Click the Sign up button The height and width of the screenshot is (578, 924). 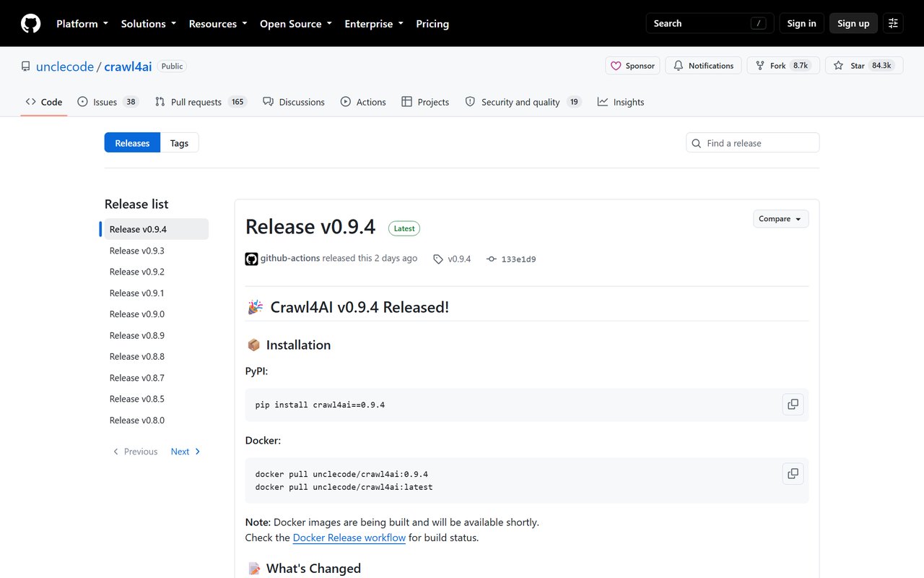tap(853, 24)
